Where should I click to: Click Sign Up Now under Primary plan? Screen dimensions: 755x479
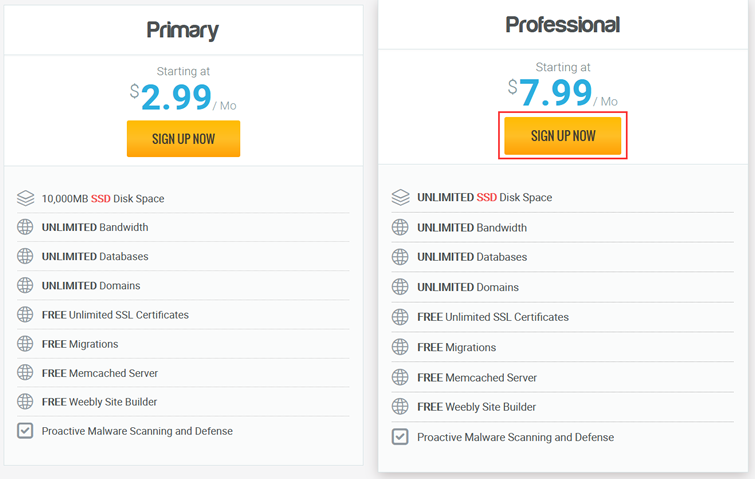pos(183,139)
